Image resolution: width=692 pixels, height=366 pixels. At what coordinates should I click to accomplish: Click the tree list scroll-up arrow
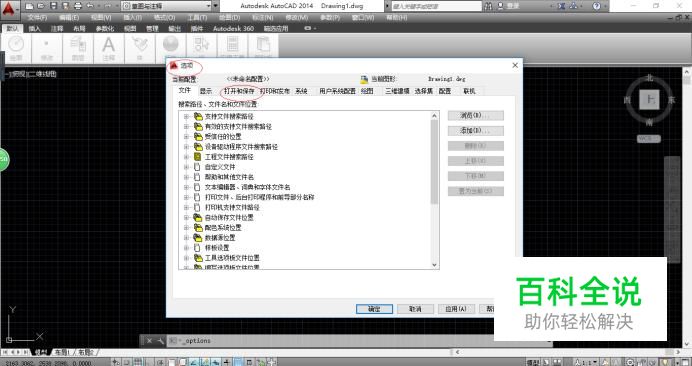point(434,116)
